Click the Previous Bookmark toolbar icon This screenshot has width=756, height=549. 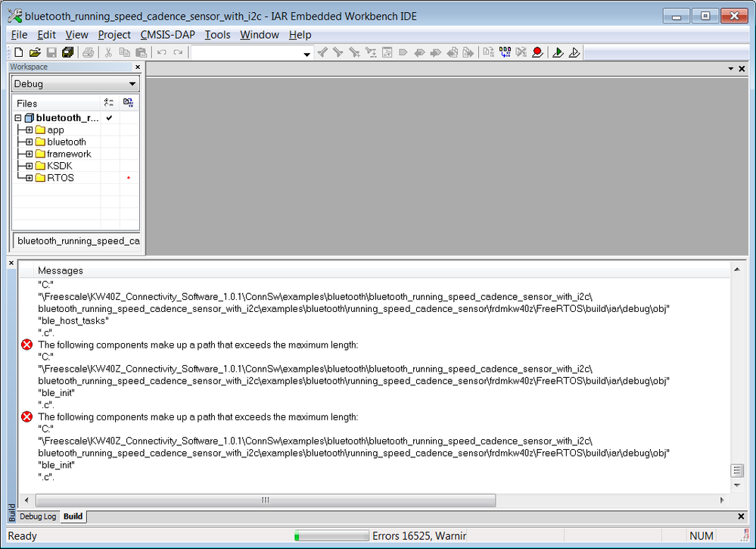[x=419, y=52]
